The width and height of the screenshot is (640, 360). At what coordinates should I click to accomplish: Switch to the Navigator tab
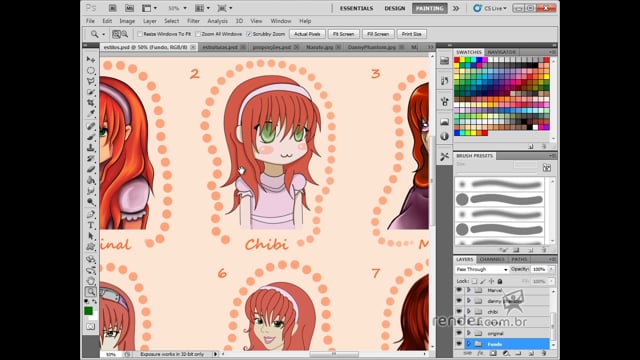(502, 52)
